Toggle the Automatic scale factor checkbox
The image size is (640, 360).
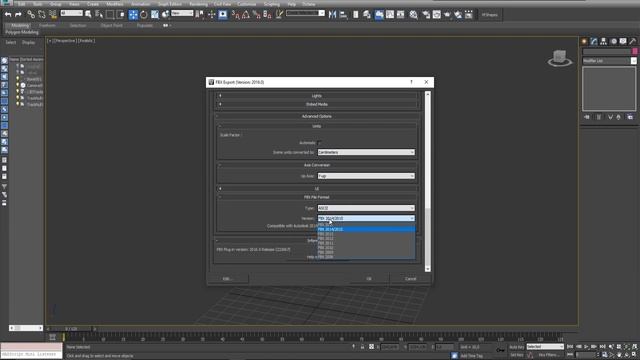(x=320, y=143)
